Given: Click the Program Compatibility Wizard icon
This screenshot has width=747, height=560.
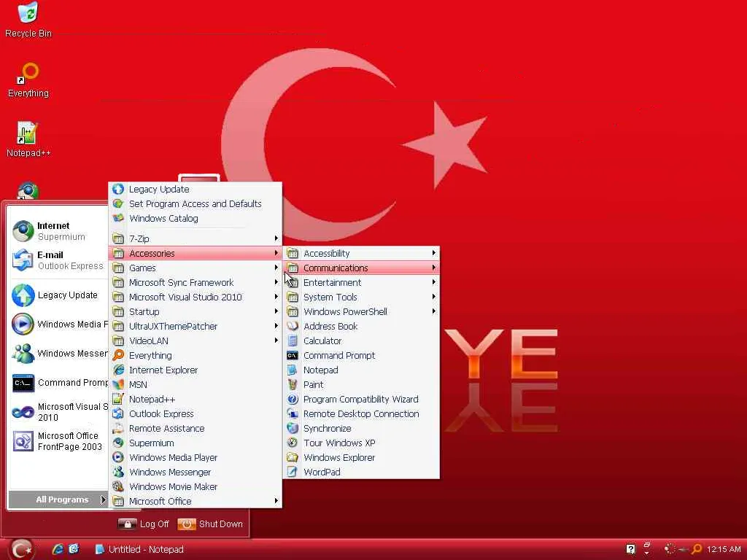Looking at the screenshot, I should pyautogui.click(x=293, y=399).
